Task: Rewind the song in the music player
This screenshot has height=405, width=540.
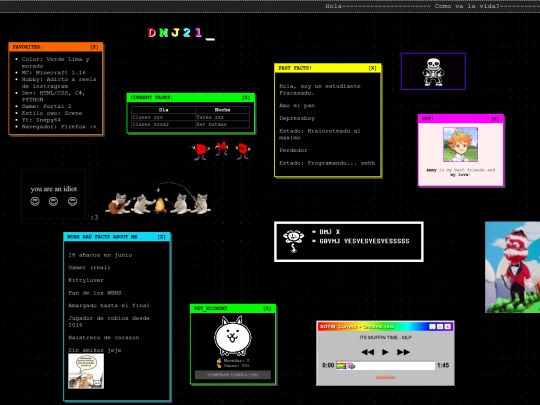Action: point(367,352)
